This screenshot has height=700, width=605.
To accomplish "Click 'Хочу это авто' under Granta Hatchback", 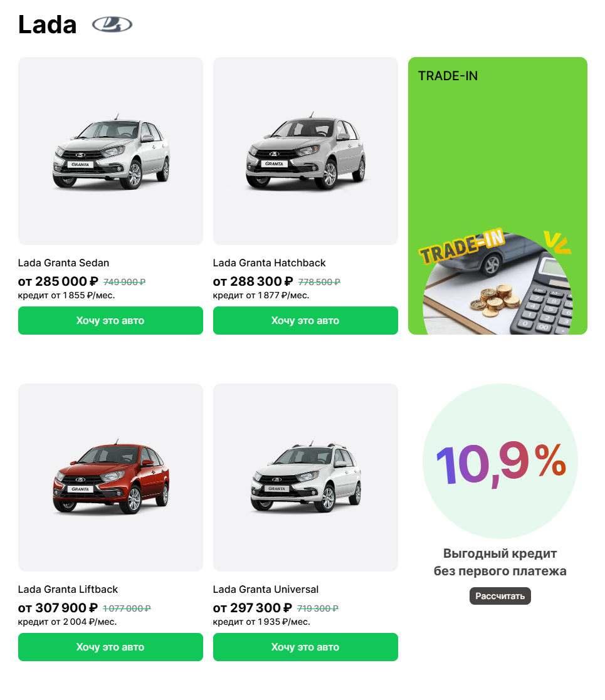I will [305, 320].
